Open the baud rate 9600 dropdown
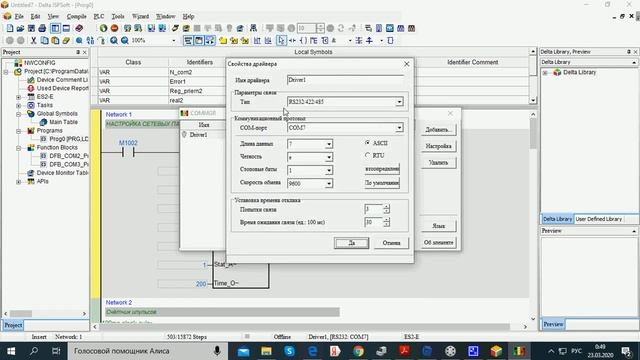Image resolution: width=640 pixels, height=360 pixels. point(329,184)
